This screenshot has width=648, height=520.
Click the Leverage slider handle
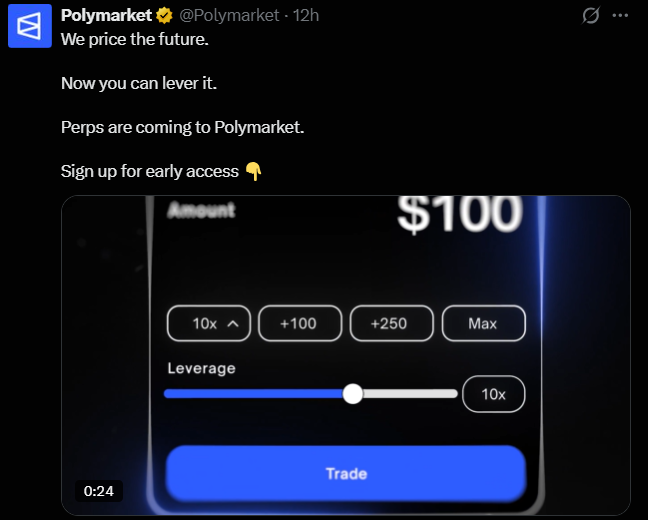coord(353,394)
